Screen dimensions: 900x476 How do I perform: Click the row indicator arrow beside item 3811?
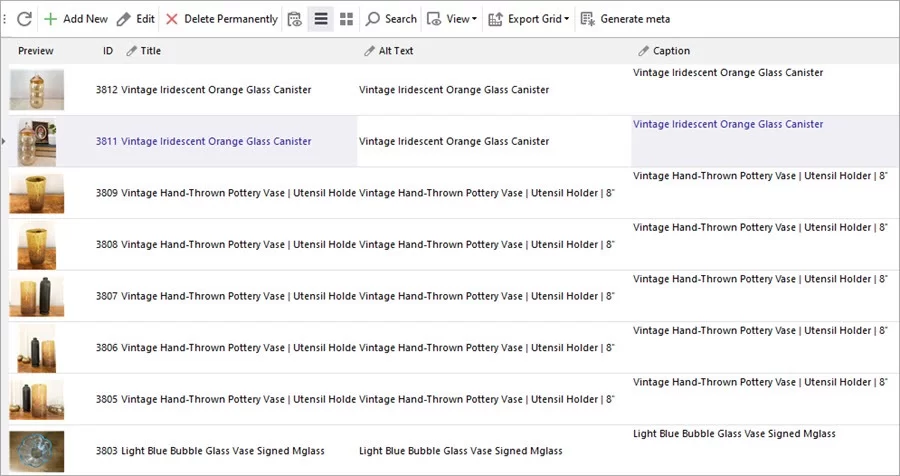tap(4, 142)
